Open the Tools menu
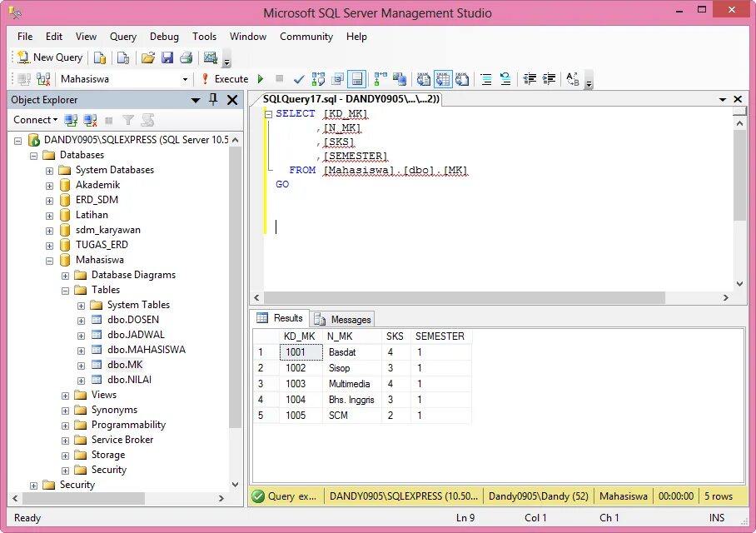Viewport: 756px width, 533px height. pyautogui.click(x=205, y=37)
